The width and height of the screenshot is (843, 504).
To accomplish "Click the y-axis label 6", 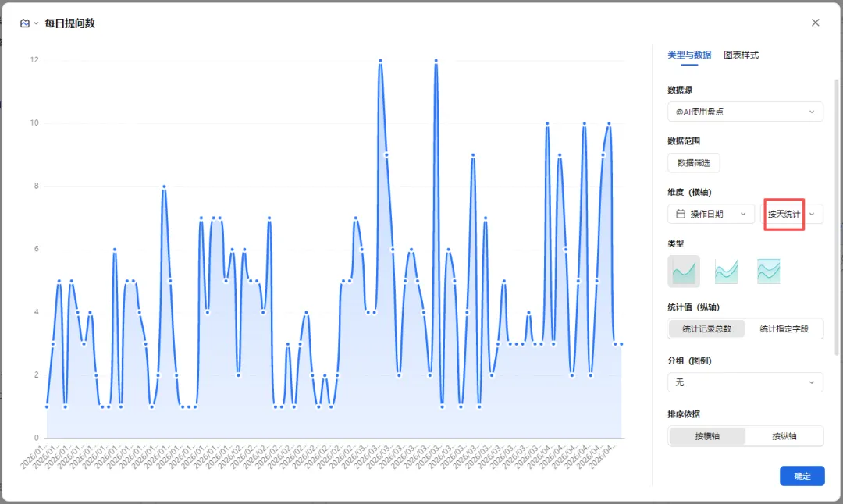I will click(37, 249).
